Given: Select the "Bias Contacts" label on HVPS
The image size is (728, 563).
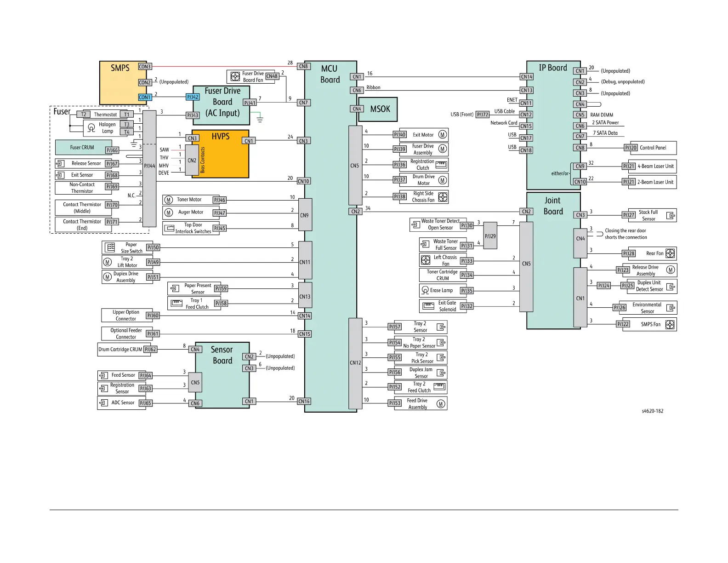Looking at the screenshot, I should tap(203, 160).
